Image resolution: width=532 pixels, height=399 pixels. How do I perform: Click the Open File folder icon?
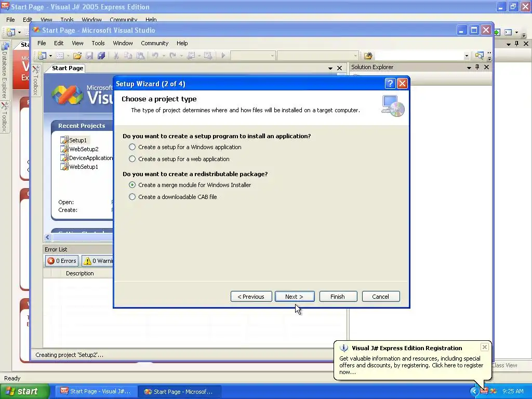pyautogui.click(x=77, y=56)
